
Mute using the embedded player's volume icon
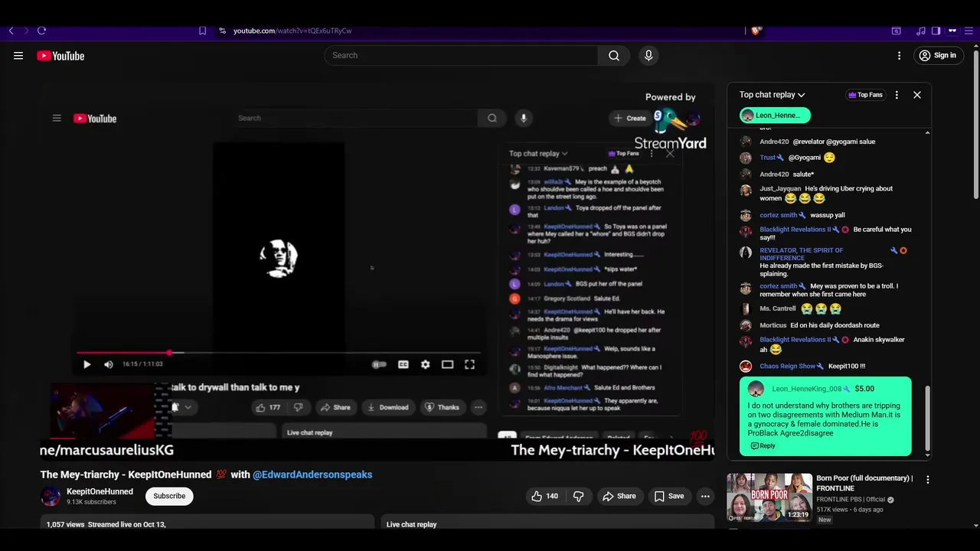click(x=109, y=364)
